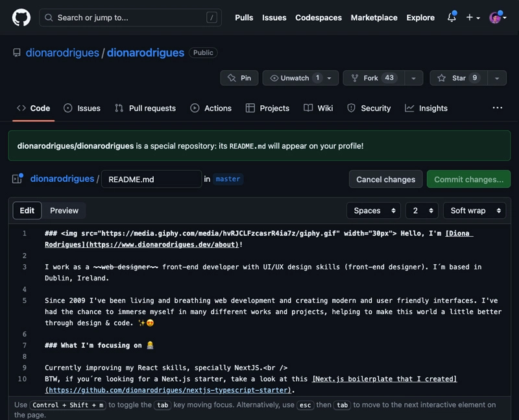The width and height of the screenshot is (519, 420).
Task: Go to Codespaces
Action: 319,18
